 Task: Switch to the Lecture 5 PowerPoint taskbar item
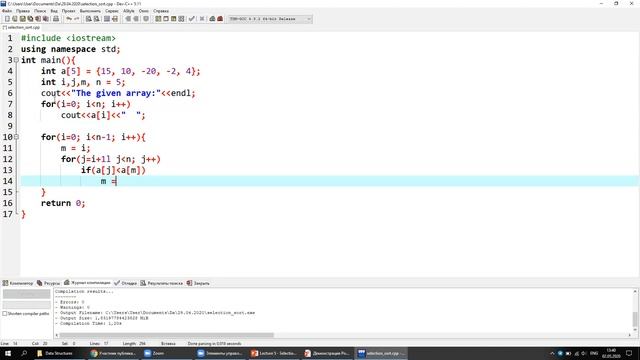(274, 353)
